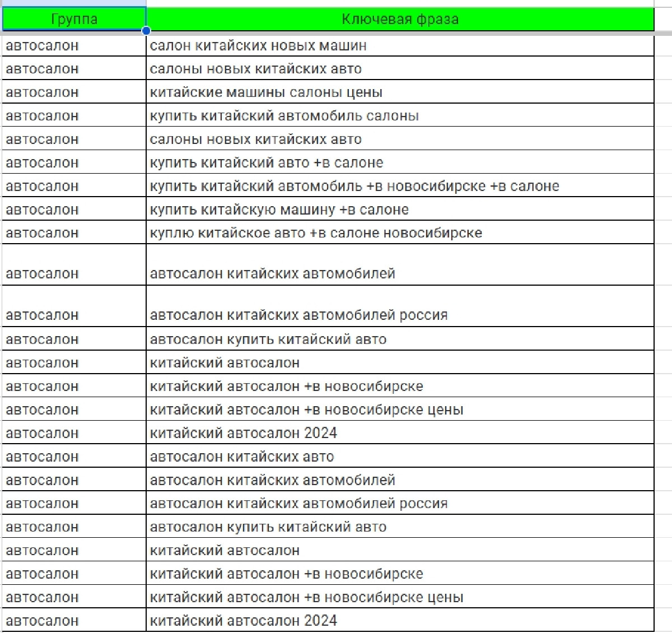This screenshot has height=633, width=672.
Task: Click group cell beside "салон китайских новых машин"
Action: click(x=74, y=45)
